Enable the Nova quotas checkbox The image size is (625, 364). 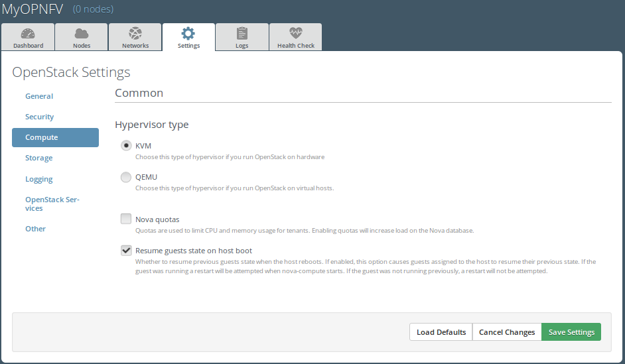(126, 219)
